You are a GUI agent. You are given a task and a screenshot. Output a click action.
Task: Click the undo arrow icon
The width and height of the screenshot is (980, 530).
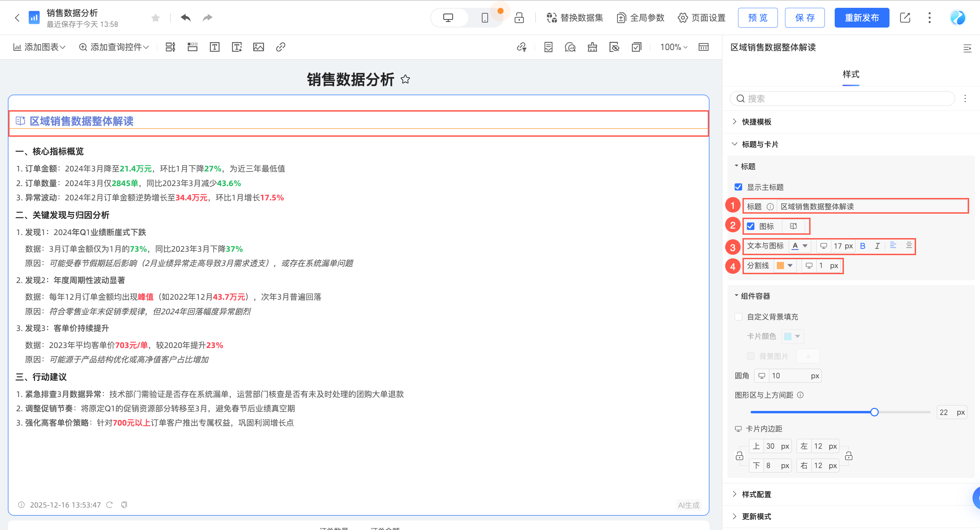[x=186, y=18]
